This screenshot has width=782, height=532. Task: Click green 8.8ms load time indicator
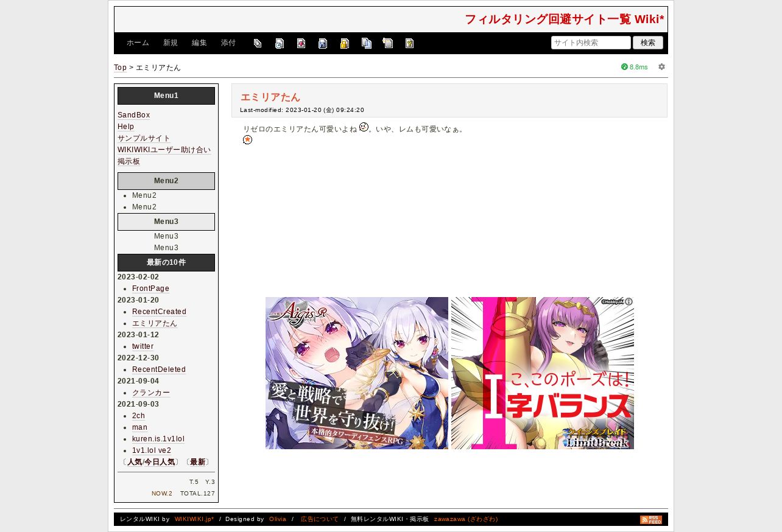click(x=635, y=67)
